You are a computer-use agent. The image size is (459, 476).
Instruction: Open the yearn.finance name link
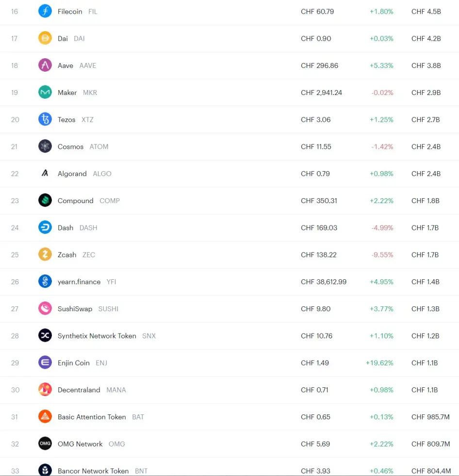click(79, 282)
